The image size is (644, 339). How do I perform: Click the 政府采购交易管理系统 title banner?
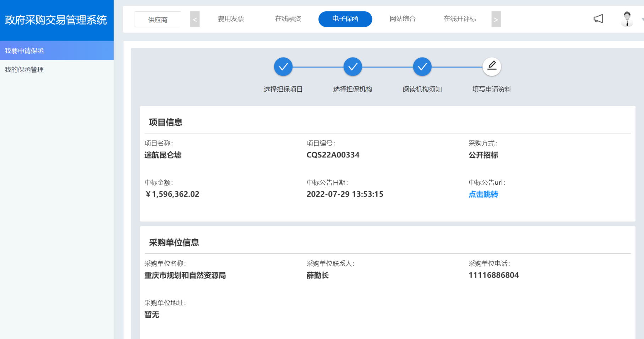[x=56, y=20]
